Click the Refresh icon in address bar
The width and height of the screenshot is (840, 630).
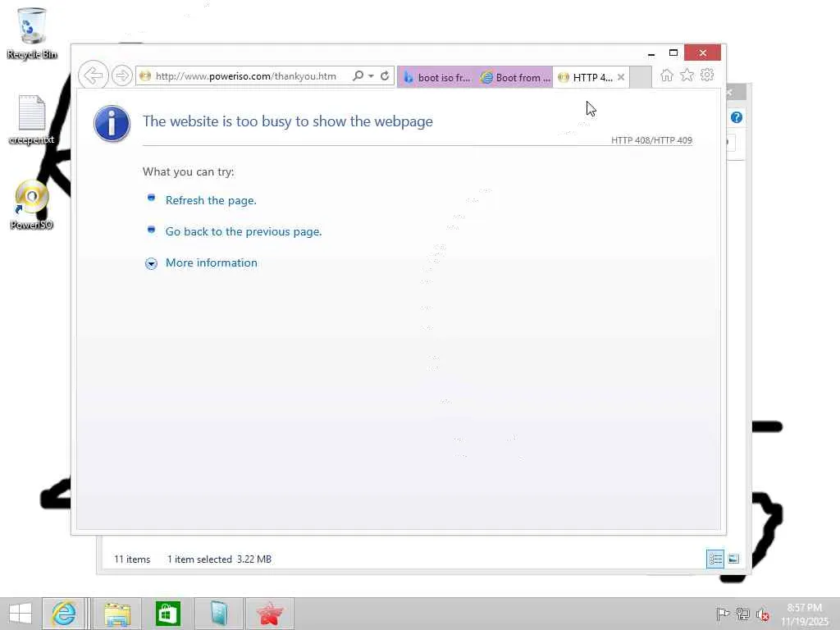385,76
